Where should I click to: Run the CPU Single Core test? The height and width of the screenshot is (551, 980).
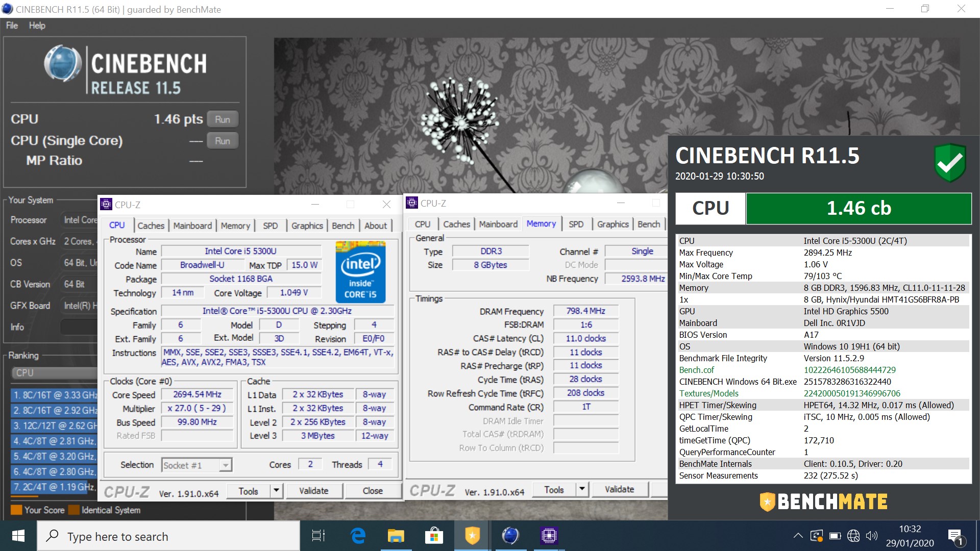pos(223,141)
